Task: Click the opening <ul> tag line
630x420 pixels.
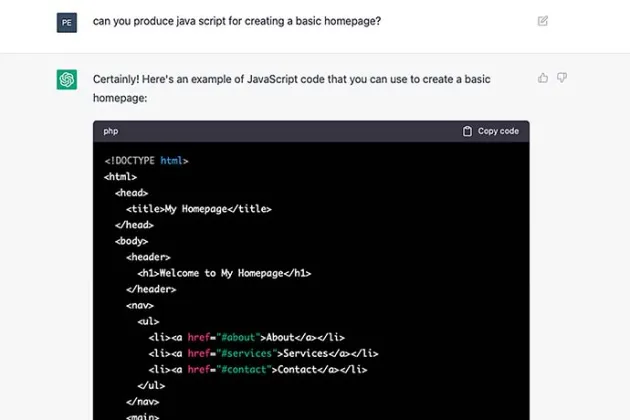Action: [x=148, y=322]
